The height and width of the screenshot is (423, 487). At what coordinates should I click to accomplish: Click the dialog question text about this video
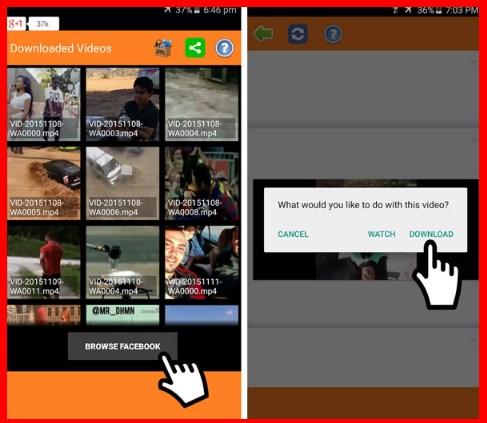click(x=363, y=205)
